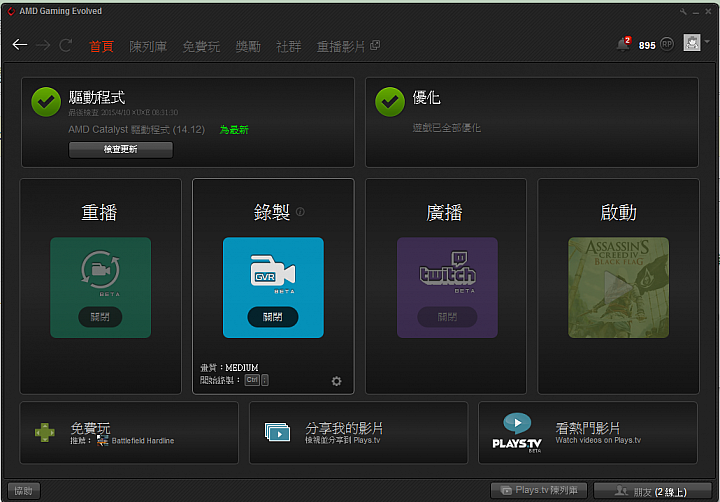Viewport: 720px width, 502px height.
Task: Click the Plays.tv logo
Action: (x=517, y=432)
